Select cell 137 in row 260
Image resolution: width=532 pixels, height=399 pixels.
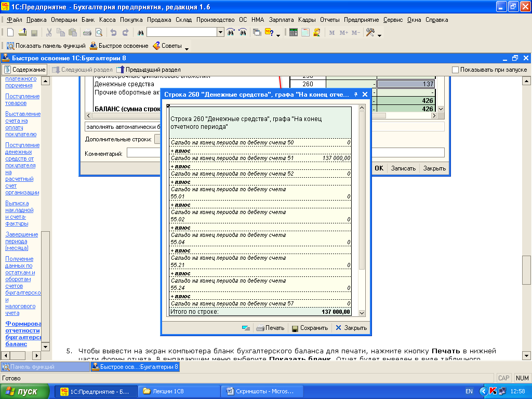click(406, 84)
